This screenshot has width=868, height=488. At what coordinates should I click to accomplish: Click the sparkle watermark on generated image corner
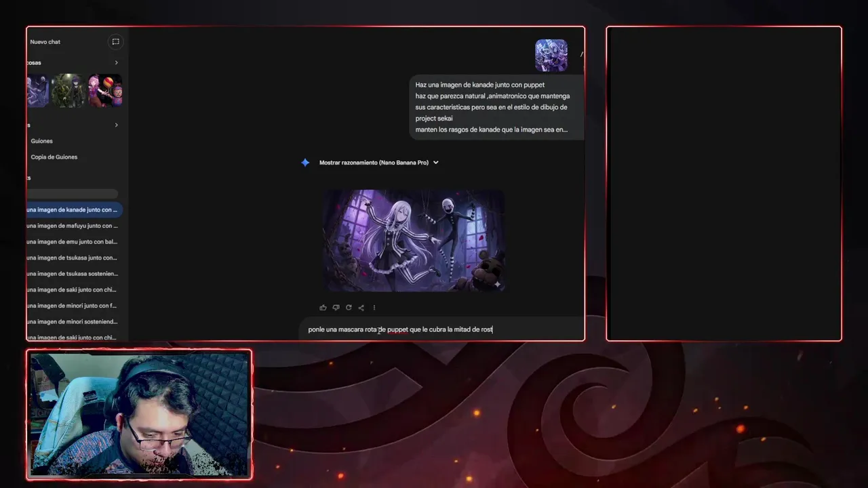[x=497, y=285]
